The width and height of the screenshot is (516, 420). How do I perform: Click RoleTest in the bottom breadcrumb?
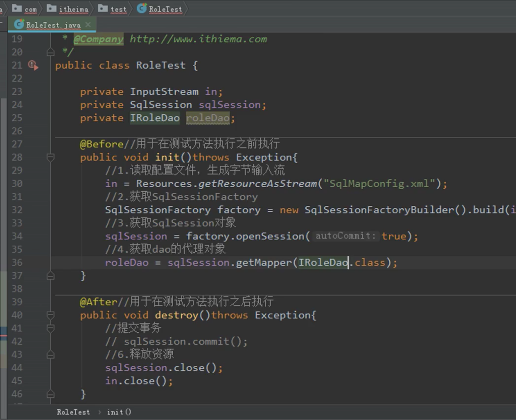pos(73,412)
